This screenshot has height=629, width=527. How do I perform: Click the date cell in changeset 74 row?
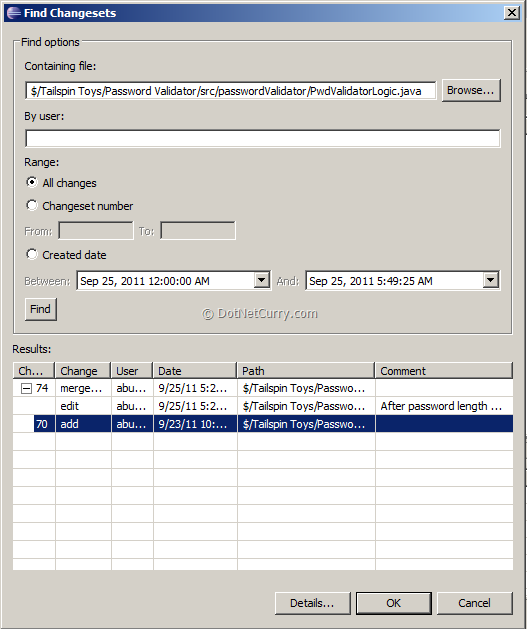pyautogui.click(x=193, y=388)
